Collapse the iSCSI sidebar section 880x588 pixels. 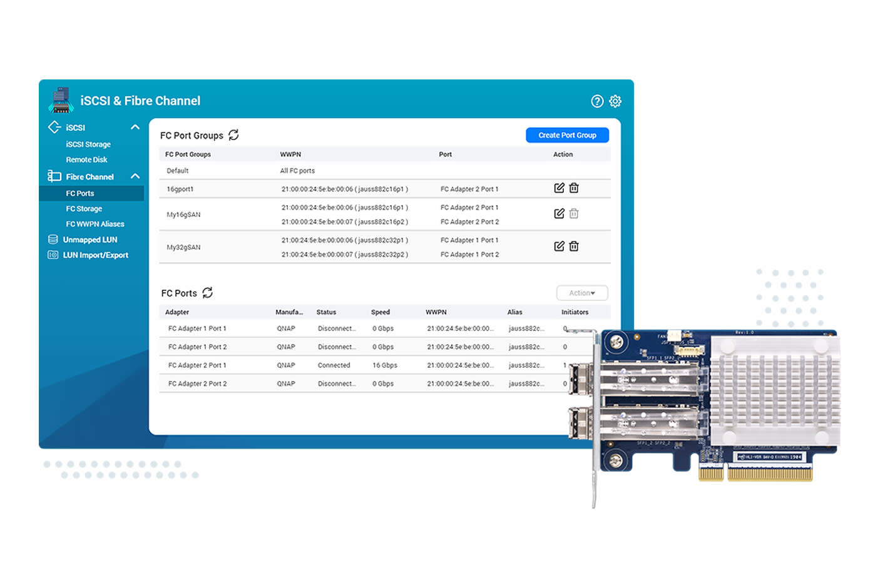point(135,127)
